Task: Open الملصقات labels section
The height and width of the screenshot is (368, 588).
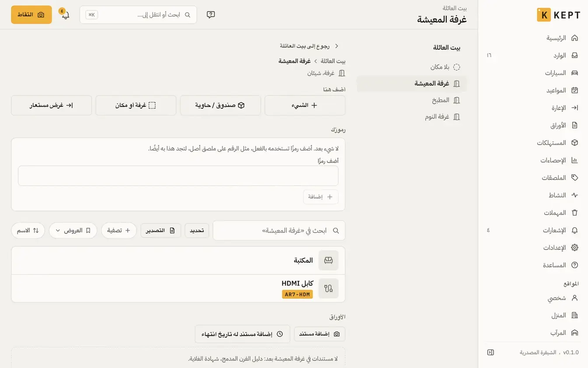Action: click(533, 178)
